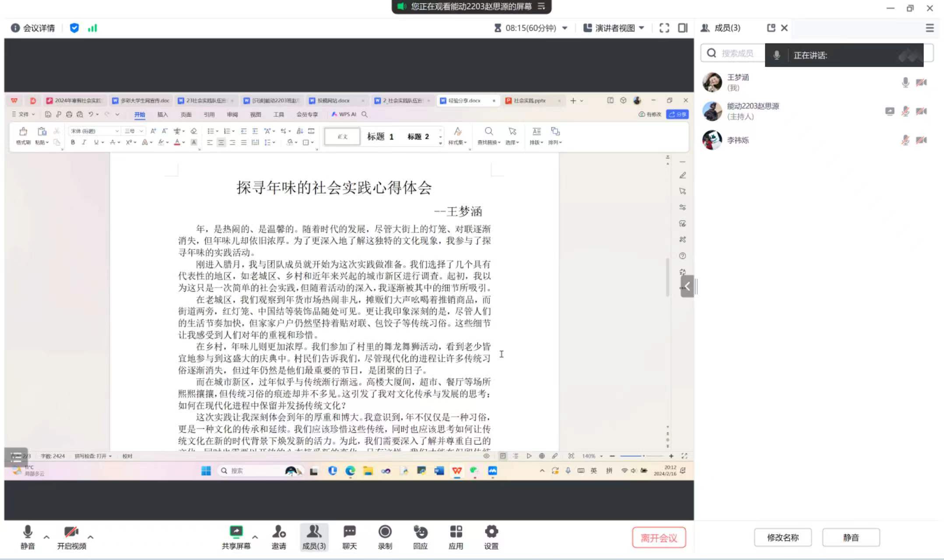Viewport: 944px width, 560px height.
Task: Expand the meeting timer 08:15 dropdown
Action: click(x=565, y=28)
